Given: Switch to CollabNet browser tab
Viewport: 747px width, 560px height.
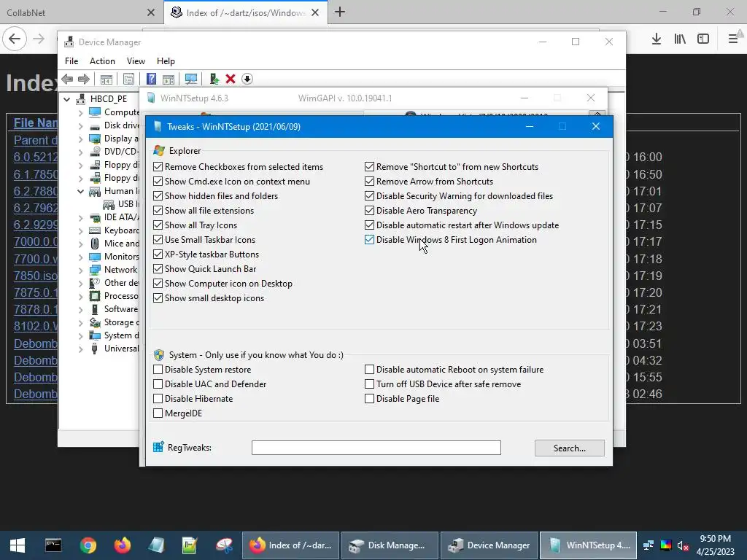Looking at the screenshot, I should (x=80, y=12).
